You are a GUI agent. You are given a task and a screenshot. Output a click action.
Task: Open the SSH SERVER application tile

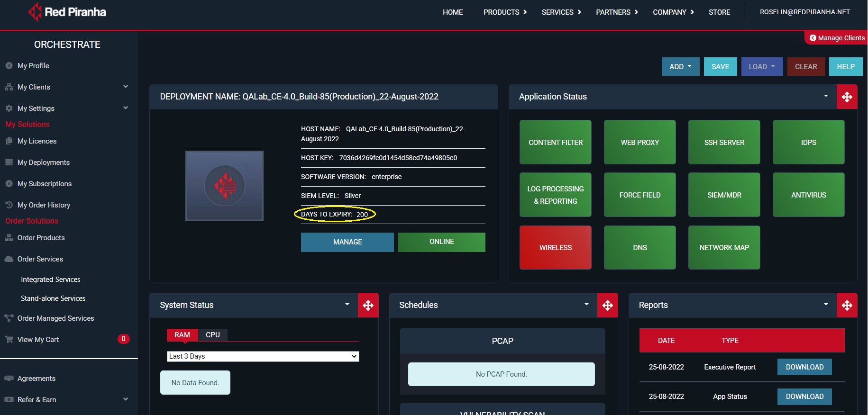pyautogui.click(x=724, y=142)
